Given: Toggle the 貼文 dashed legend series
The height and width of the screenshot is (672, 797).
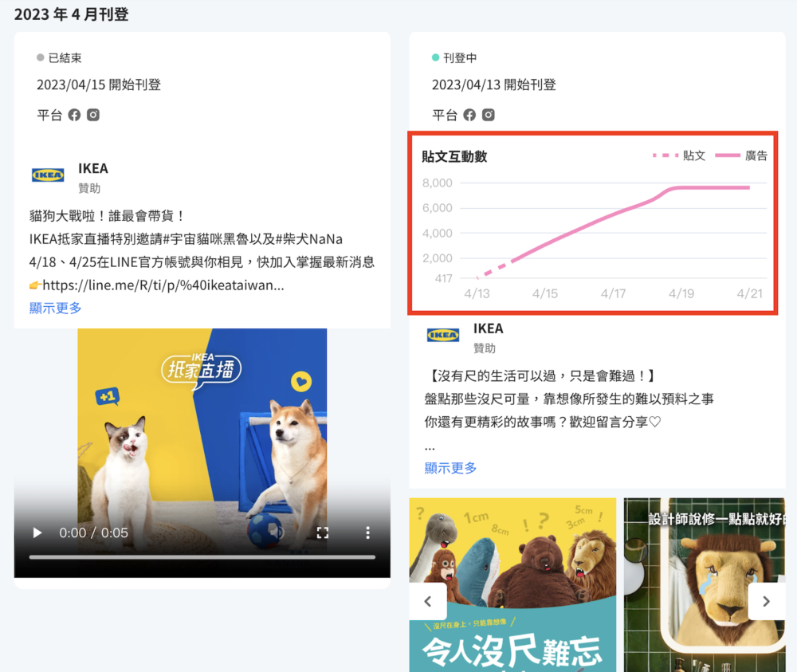Looking at the screenshot, I should point(679,156).
